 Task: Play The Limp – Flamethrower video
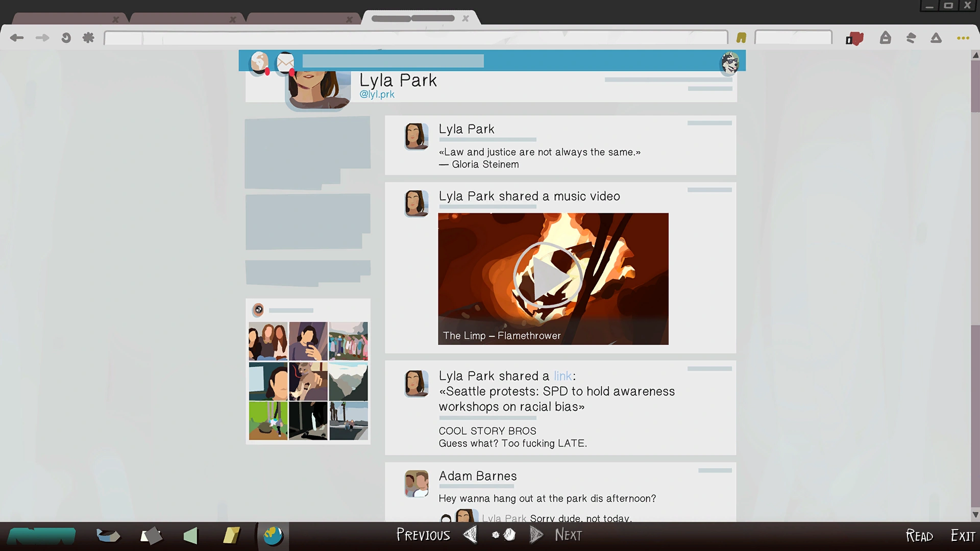click(x=548, y=275)
